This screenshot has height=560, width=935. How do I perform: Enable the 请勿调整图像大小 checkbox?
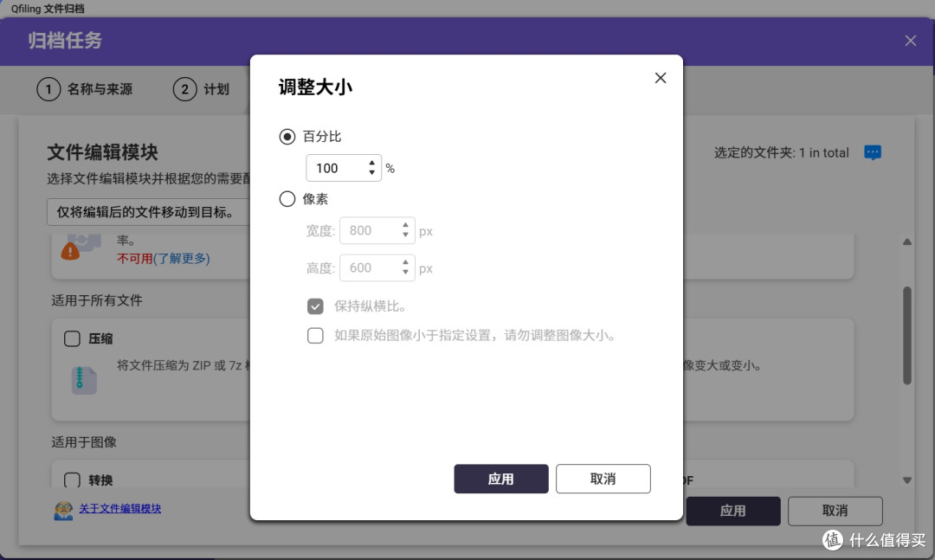point(315,335)
